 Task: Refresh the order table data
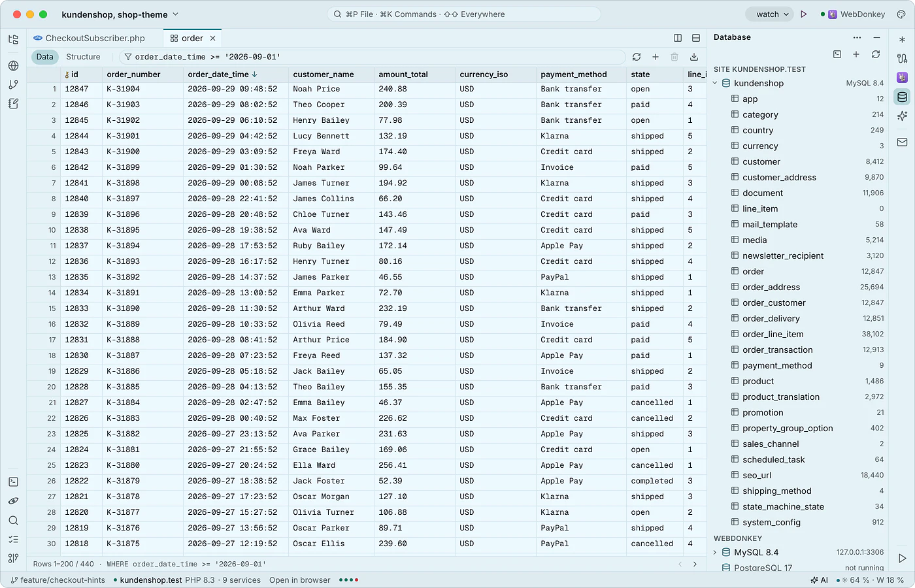tap(637, 57)
